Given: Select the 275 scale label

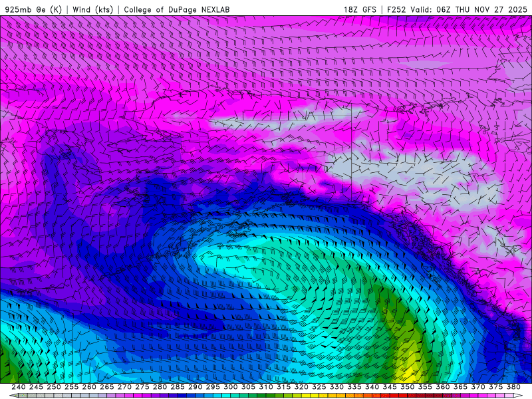Looking at the screenshot, I should (x=142, y=387).
